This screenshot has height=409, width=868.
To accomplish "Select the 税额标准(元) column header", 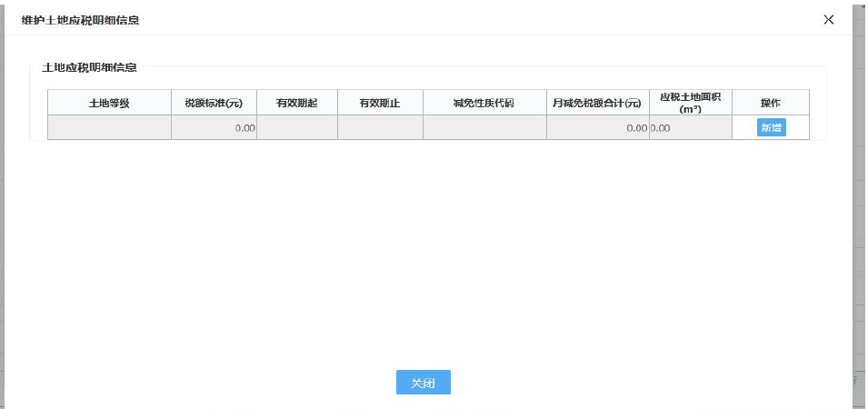I will coord(214,103).
